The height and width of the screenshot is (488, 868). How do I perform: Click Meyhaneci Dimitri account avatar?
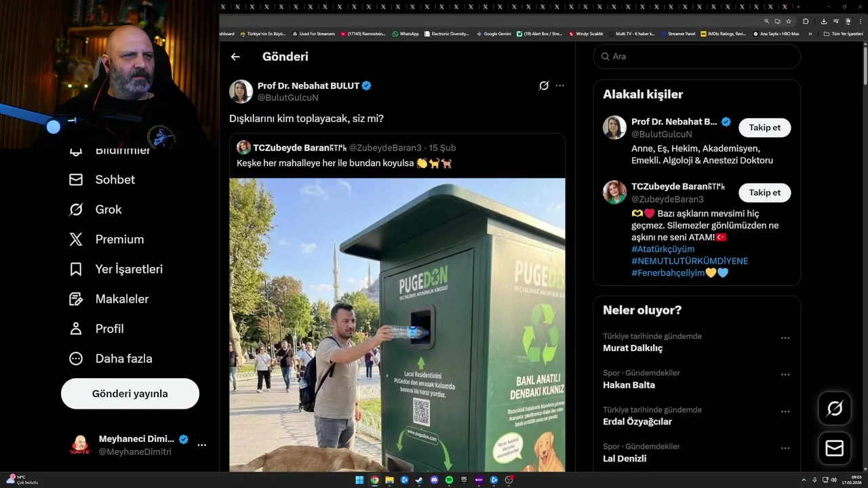[80, 445]
